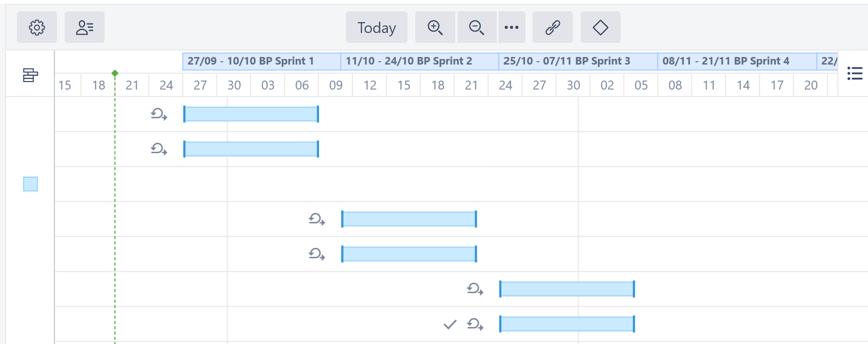Select the BP Sprint 3 header
The image size is (868, 344).
(x=578, y=61)
